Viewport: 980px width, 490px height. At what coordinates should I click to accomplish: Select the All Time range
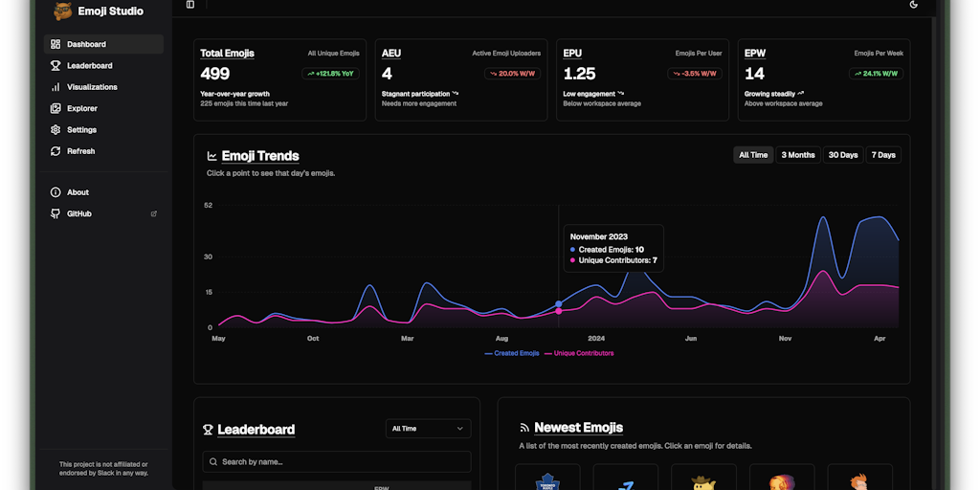753,155
